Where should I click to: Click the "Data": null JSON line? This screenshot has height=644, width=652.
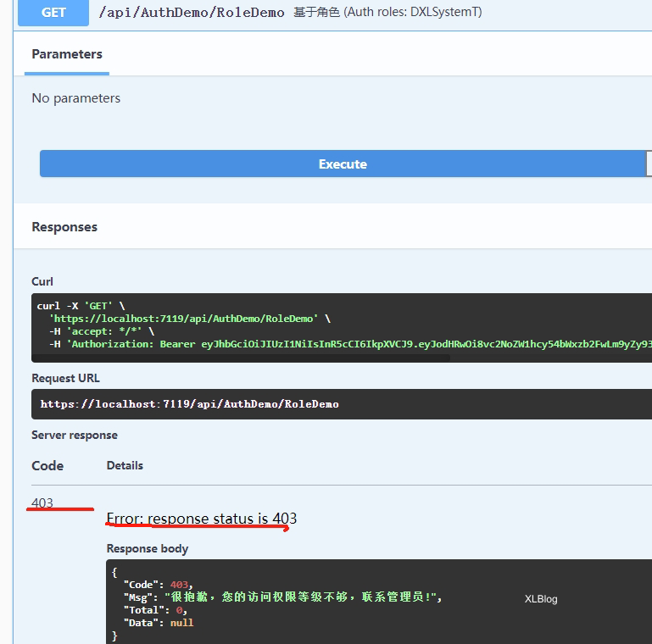[159, 623]
